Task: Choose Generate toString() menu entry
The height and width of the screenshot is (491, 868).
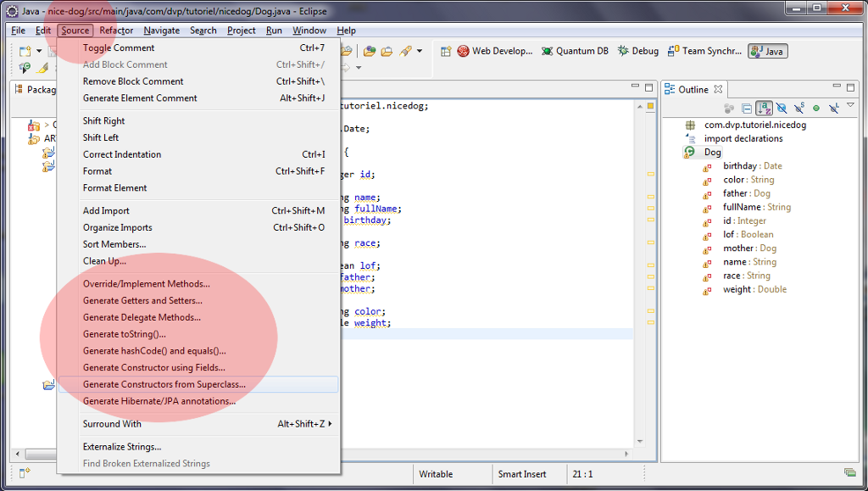Action: (x=125, y=334)
